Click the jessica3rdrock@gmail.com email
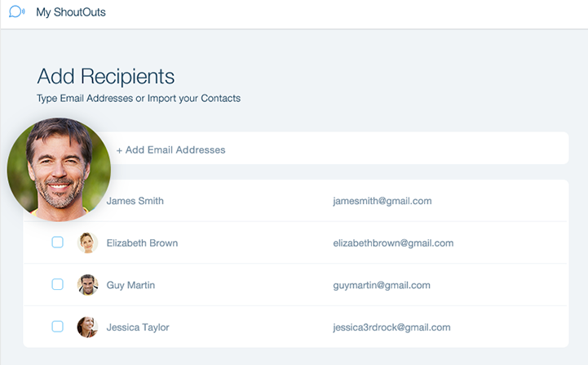 pos(391,327)
